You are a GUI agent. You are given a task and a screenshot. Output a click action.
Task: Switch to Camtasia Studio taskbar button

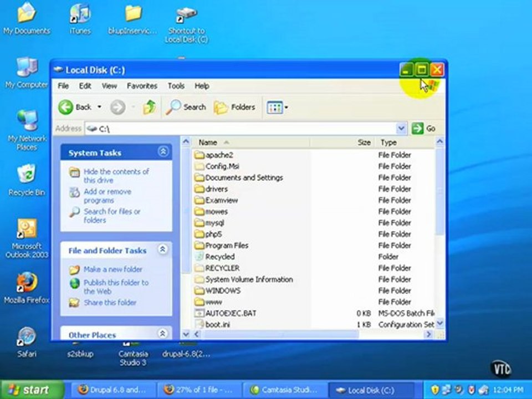pyautogui.click(x=285, y=390)
